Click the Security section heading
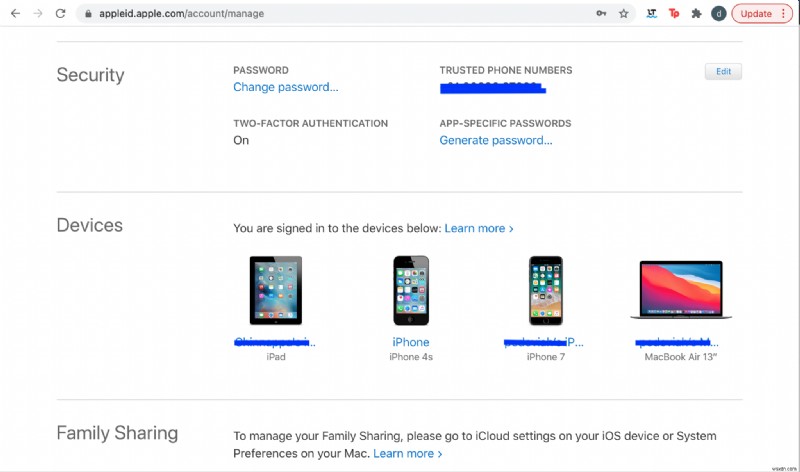Screen dimensions: 800x472 point(90,75)
